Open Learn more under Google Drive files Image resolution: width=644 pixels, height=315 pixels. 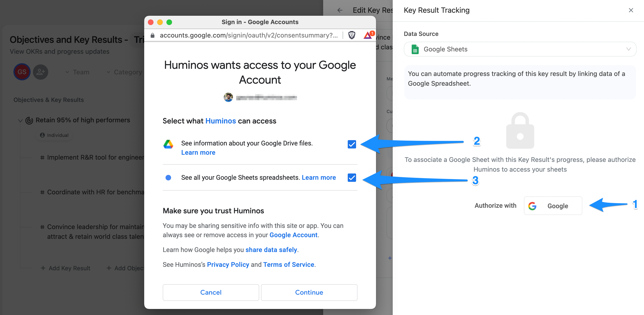198,153
